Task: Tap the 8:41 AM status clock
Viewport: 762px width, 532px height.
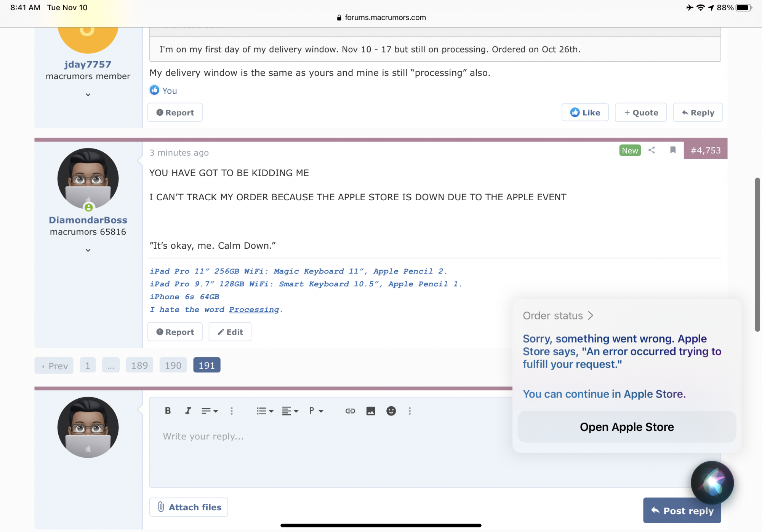Action: pos(25,8)
